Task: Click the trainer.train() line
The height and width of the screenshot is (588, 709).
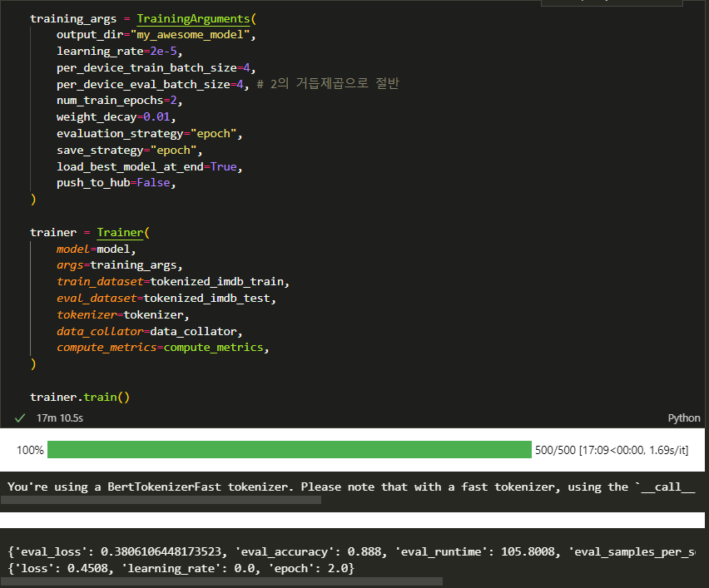Action: 80,397
